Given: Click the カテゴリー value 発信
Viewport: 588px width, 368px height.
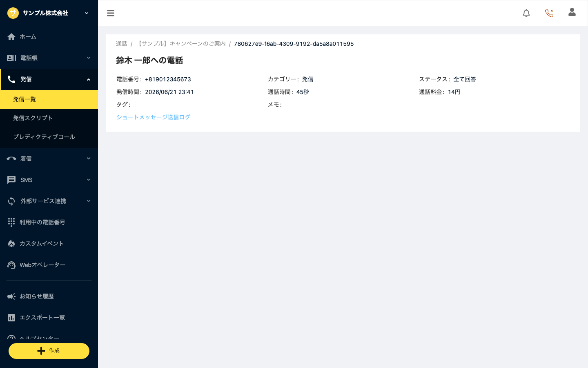Looking at the screenshot, I should pyautogui.click(x=308, y=79).
